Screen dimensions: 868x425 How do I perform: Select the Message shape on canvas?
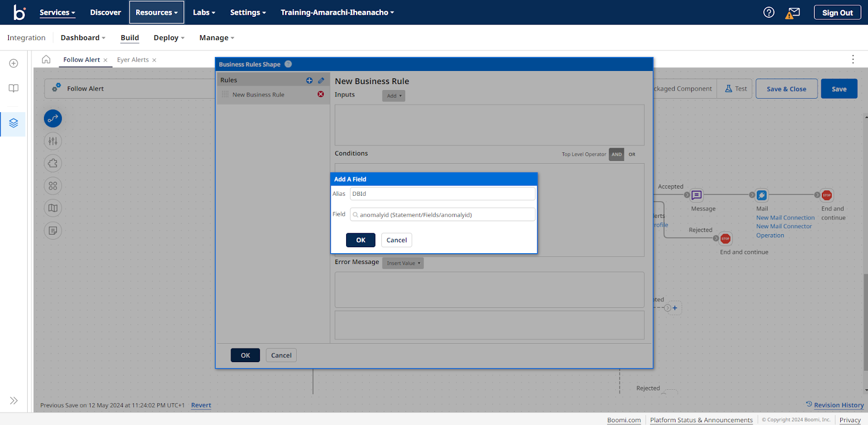[697, 195]
